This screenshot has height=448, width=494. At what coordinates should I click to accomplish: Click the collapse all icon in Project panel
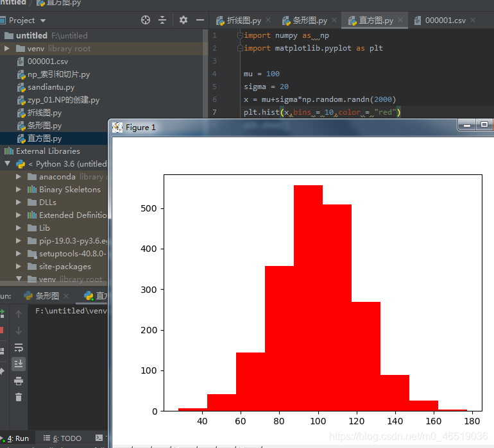[162, 20]
